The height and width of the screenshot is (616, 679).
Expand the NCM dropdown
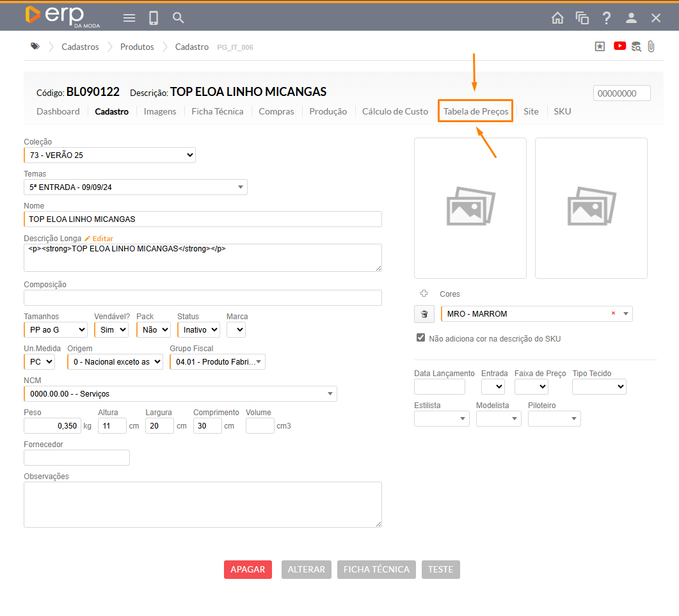pos(180,393)
